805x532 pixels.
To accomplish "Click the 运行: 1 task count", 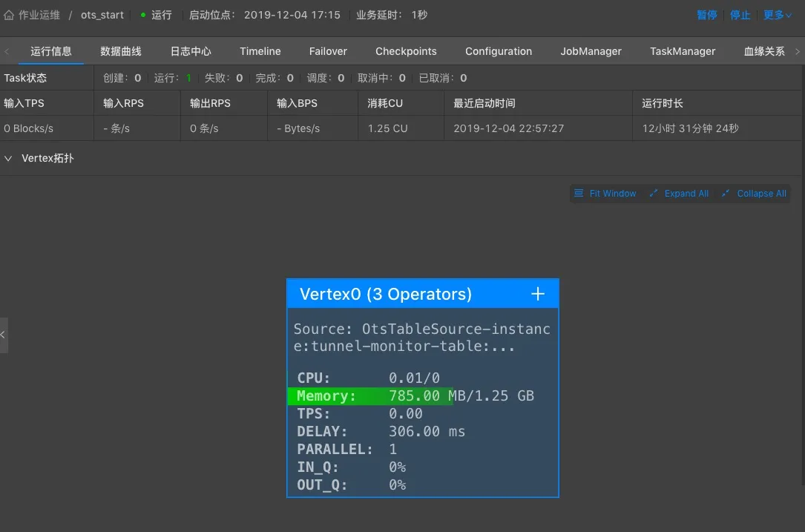I will pyautogui.click(x=172, y=78).
